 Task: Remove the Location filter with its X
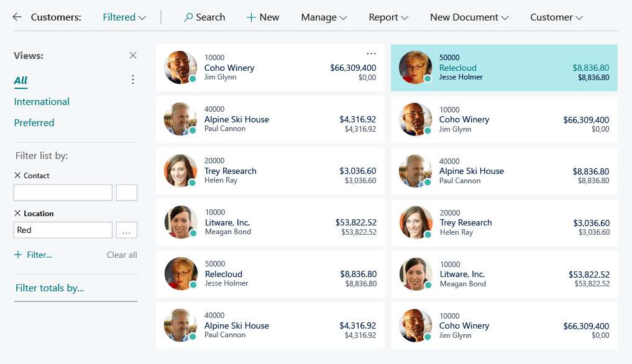(x=16, y=213)
